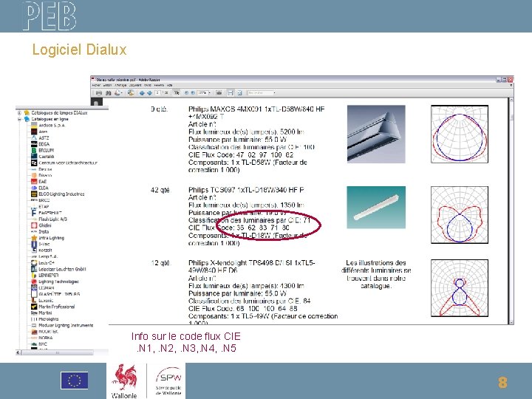
Task: Select ELCO Lighting Industries entry
Action: 61,194
